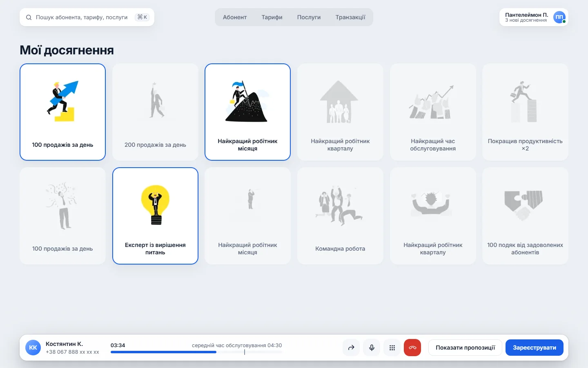The height and width of the screenshot is (368, 588).
Task: Click the caller name 'Костянтин К.'
Action: click(64, 344)
